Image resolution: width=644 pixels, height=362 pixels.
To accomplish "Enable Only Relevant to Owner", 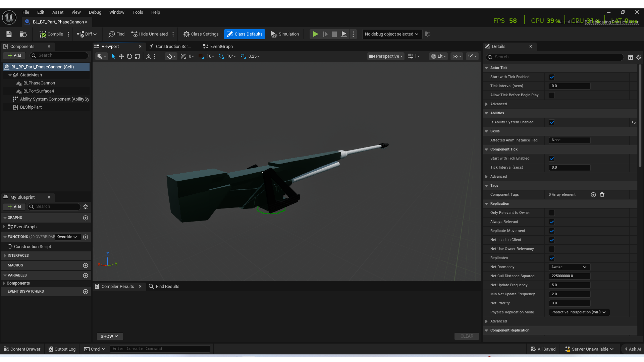I will [552, 213].
